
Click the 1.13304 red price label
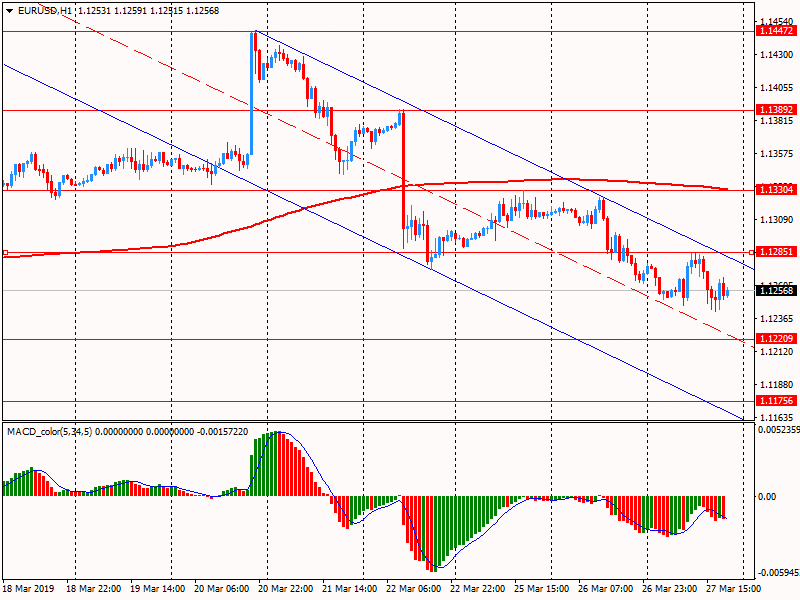pos(777,190)
